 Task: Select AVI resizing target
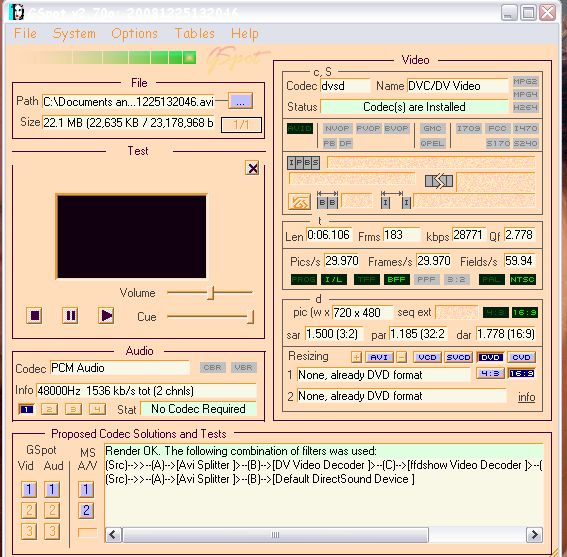click(379, 357)
